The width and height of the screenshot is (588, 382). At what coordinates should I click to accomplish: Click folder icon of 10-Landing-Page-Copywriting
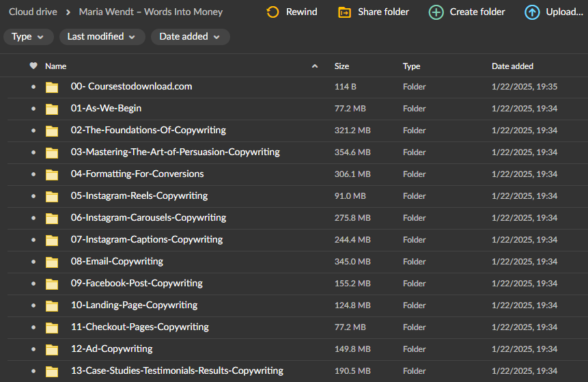(52, 305)
